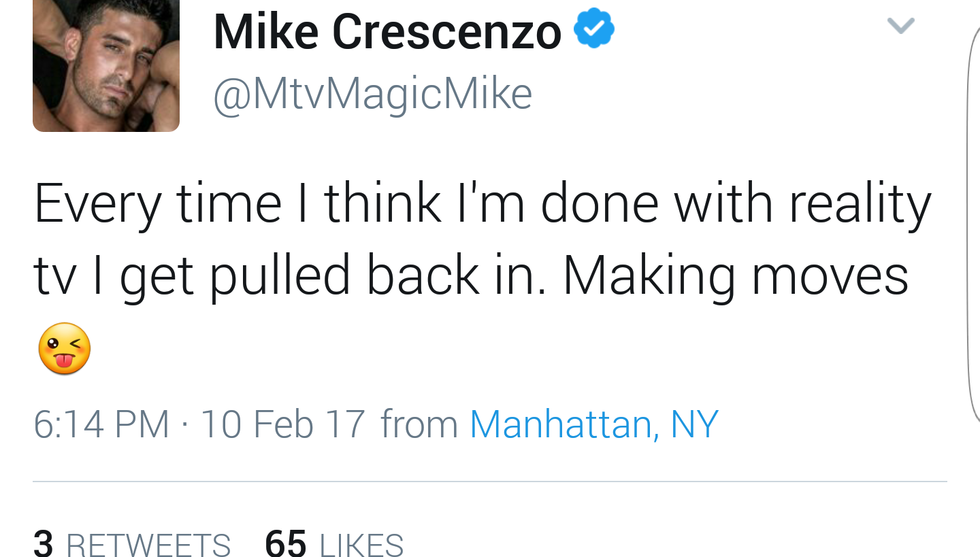
Task: View the 3 RETWEETS list
Action: point(132,544)
